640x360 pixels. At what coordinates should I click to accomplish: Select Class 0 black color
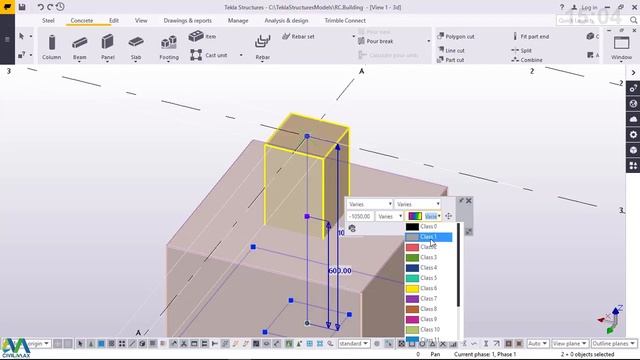(x=429, y=227)
